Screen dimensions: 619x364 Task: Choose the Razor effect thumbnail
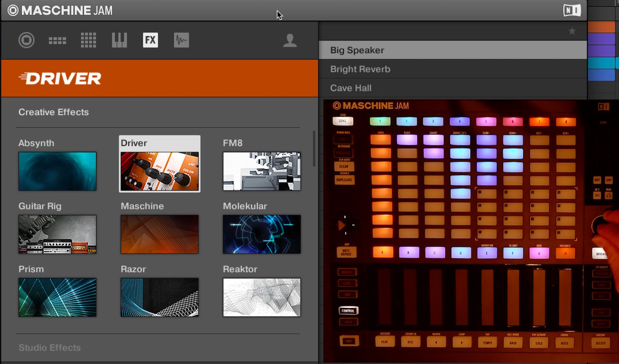(x=160, y=298)
